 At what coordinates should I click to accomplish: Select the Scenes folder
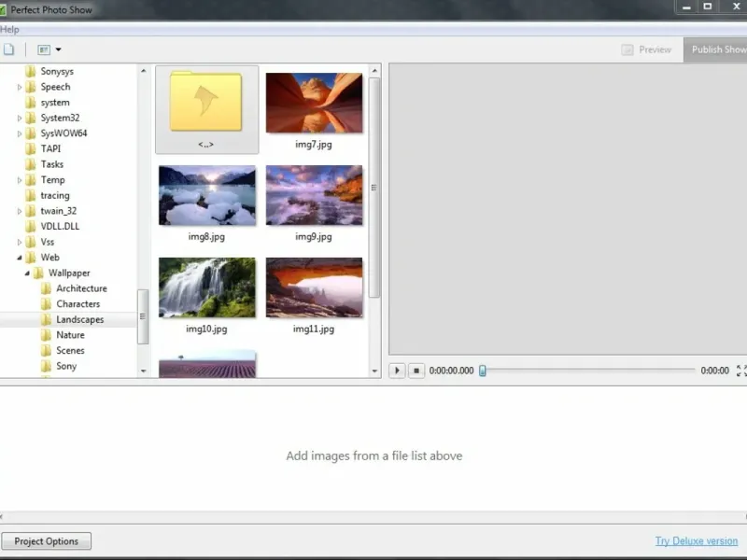[71, 351]
